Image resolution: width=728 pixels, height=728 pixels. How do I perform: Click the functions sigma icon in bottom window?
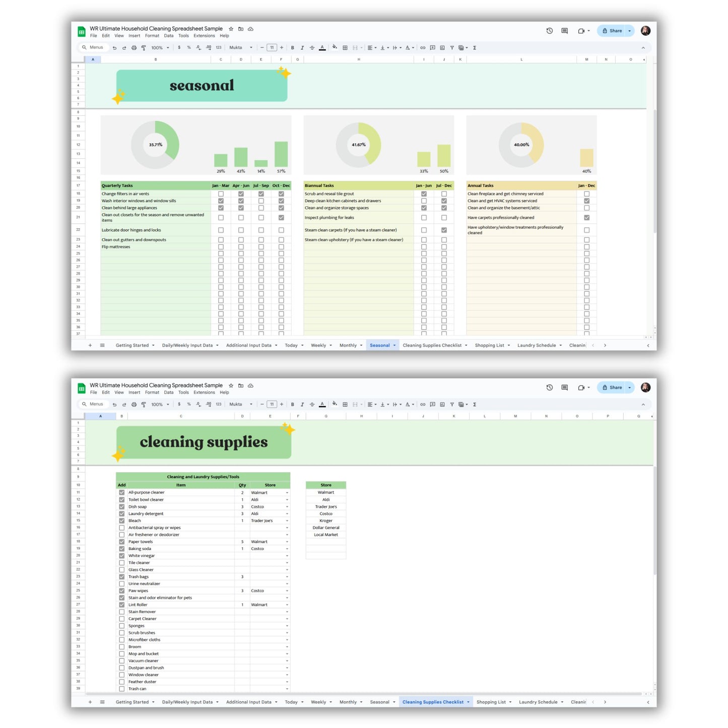[475, 405]
